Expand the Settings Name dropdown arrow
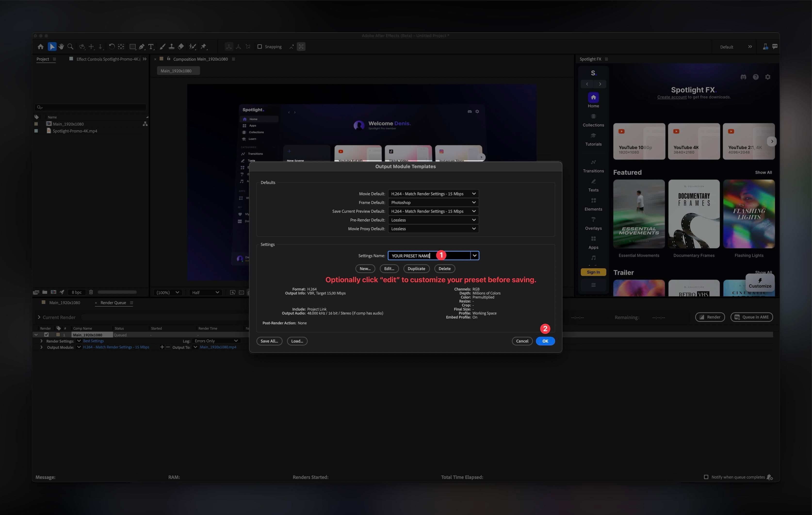Screen dimensions: 812x515 pos(474,256)
